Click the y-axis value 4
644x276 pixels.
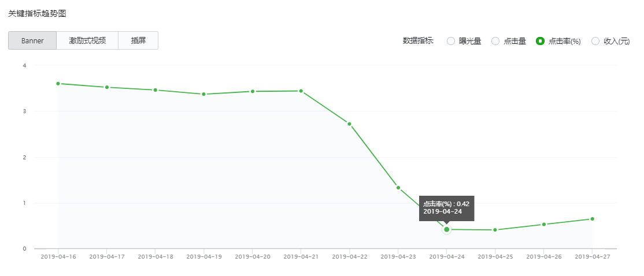tap(25, 65)
